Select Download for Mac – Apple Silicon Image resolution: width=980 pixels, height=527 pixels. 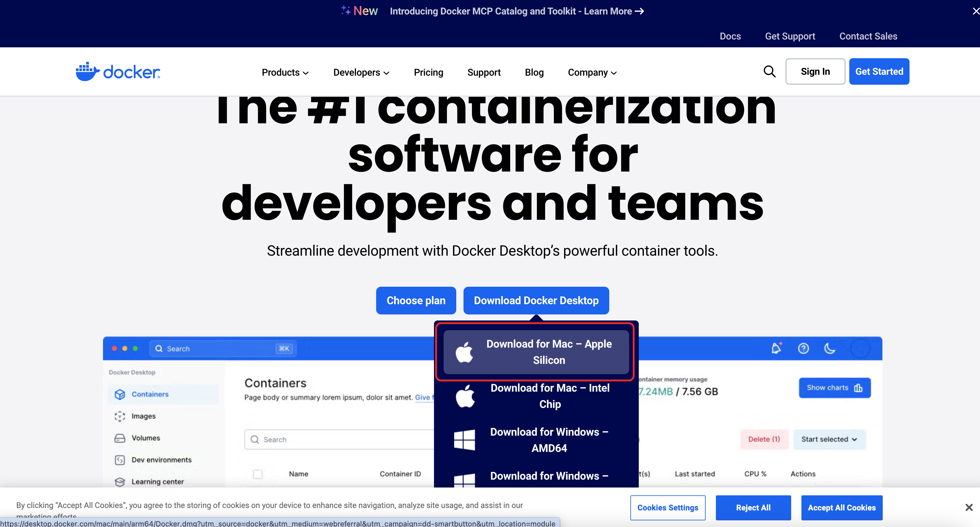click(x=536, y=352)
